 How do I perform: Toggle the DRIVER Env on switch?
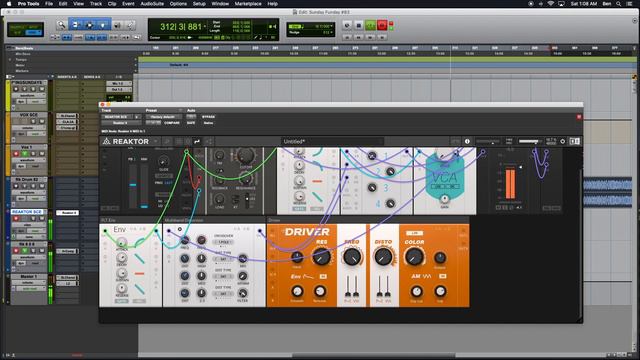pos(323,276)
